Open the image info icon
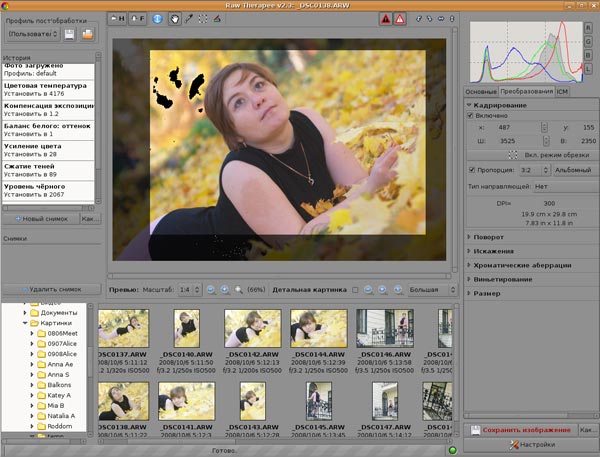 click(158, 19)
